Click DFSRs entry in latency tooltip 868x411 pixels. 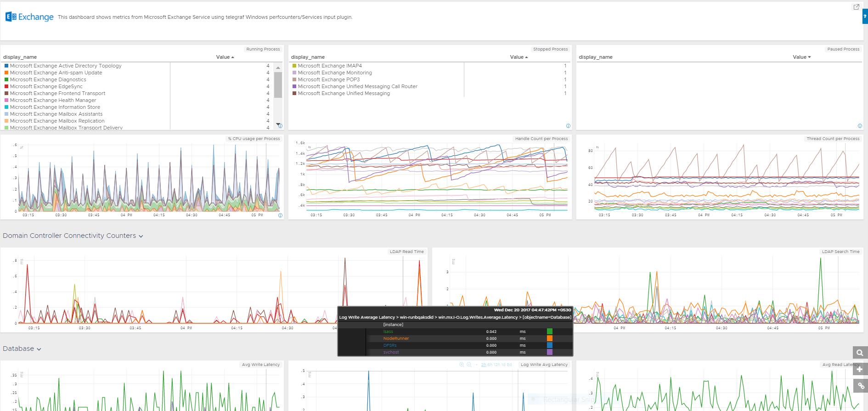pos(390,345)
